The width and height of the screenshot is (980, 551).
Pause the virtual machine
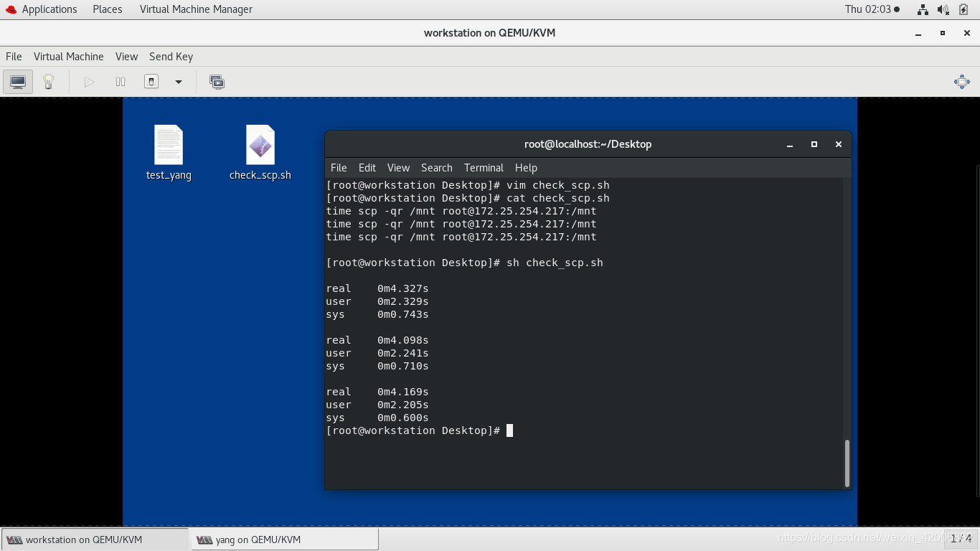(121, 82)
